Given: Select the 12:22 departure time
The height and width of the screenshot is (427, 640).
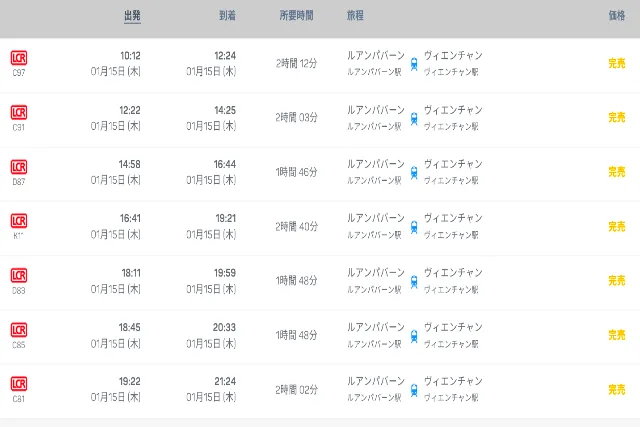Looking at the screenshot, I should click(130, 110).
